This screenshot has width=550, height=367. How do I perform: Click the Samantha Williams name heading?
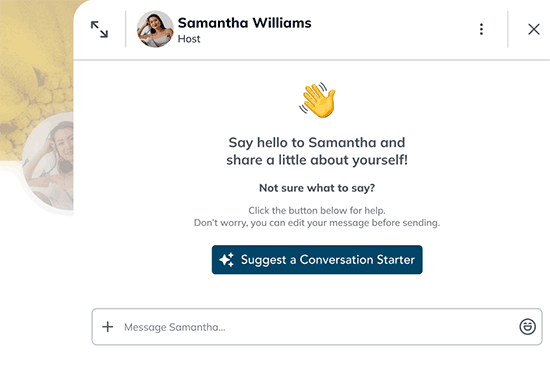(244, 23)
